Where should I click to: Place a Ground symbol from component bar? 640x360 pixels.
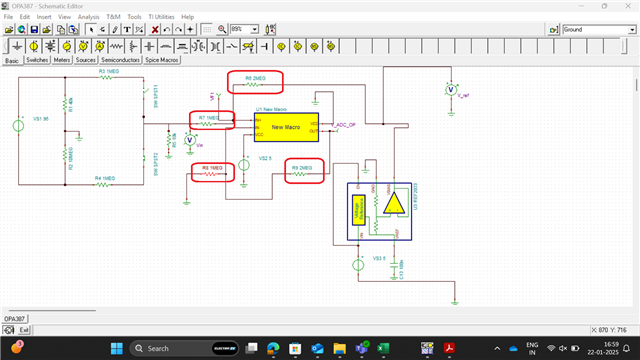tap(17, 47)
